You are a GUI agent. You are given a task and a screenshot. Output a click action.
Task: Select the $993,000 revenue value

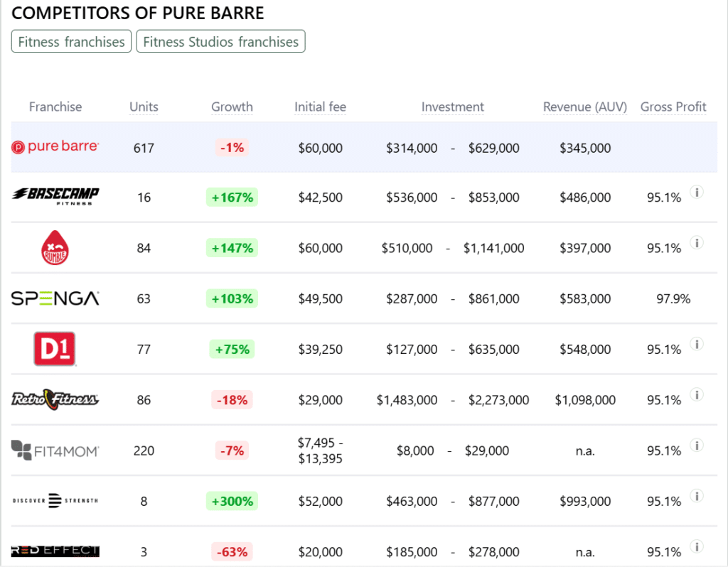click(x=585, y=501)
